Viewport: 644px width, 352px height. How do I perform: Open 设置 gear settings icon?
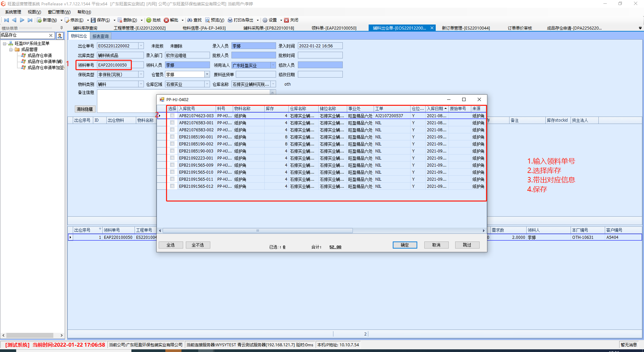click(x=265, y=20)
